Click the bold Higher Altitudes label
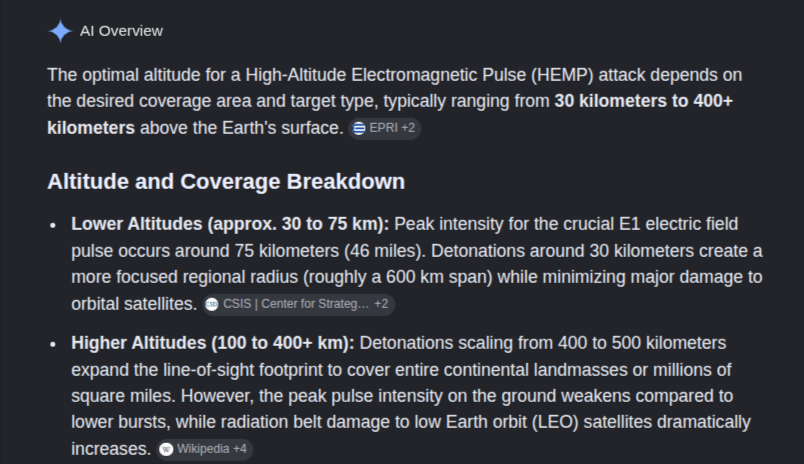 pyautogui.click(x=213, y=343)
